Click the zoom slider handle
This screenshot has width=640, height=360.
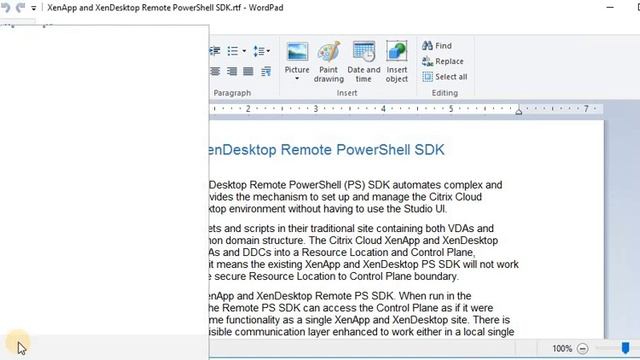pyautogui.click(x=625, y=348)
